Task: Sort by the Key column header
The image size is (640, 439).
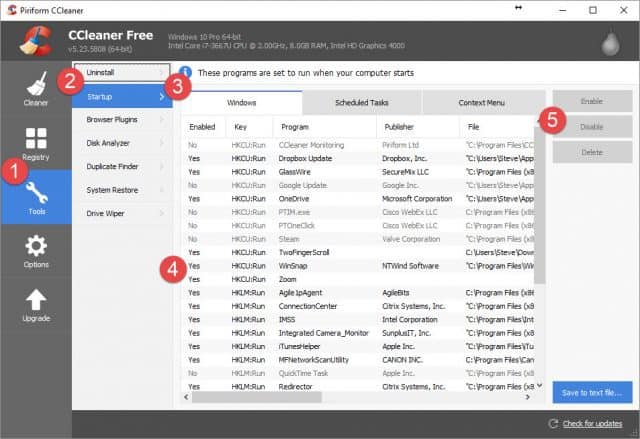Action: (x=249, y=127)
